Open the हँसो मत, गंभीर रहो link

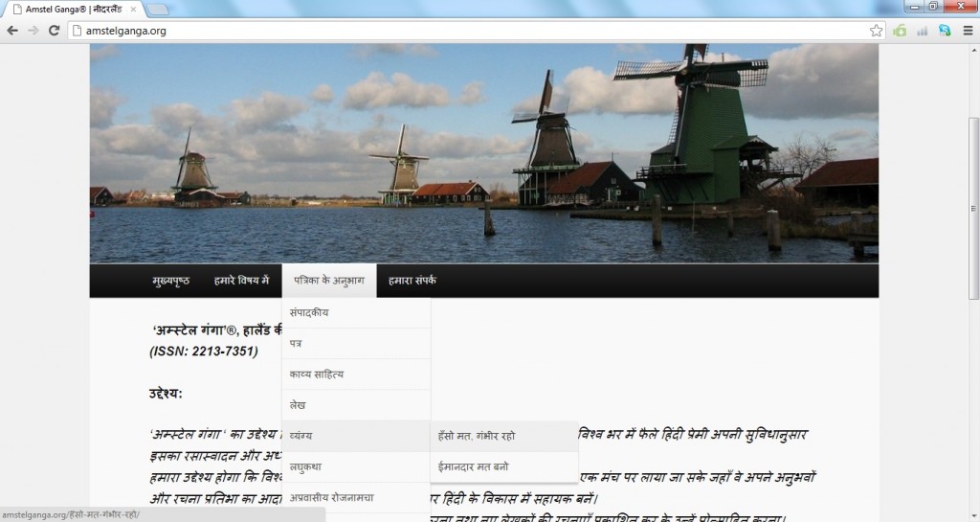(476, 436)
